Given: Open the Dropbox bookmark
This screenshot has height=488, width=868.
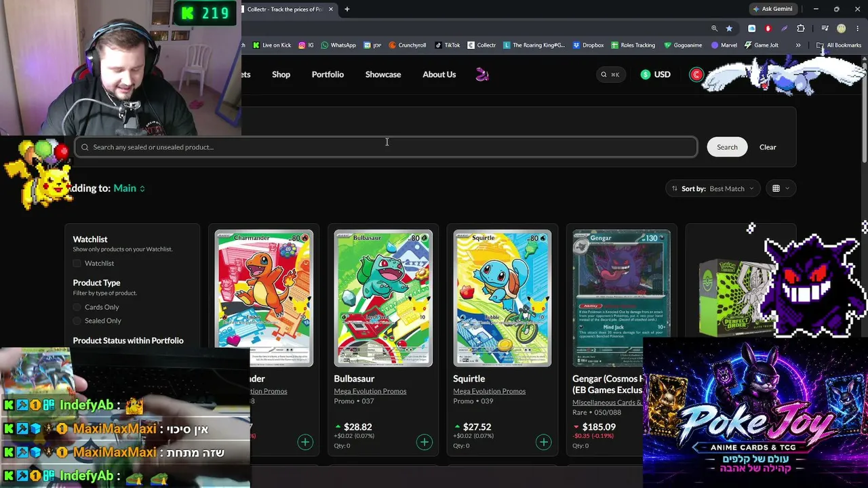Looking at the screenshot, I should (x=588, y=45).
